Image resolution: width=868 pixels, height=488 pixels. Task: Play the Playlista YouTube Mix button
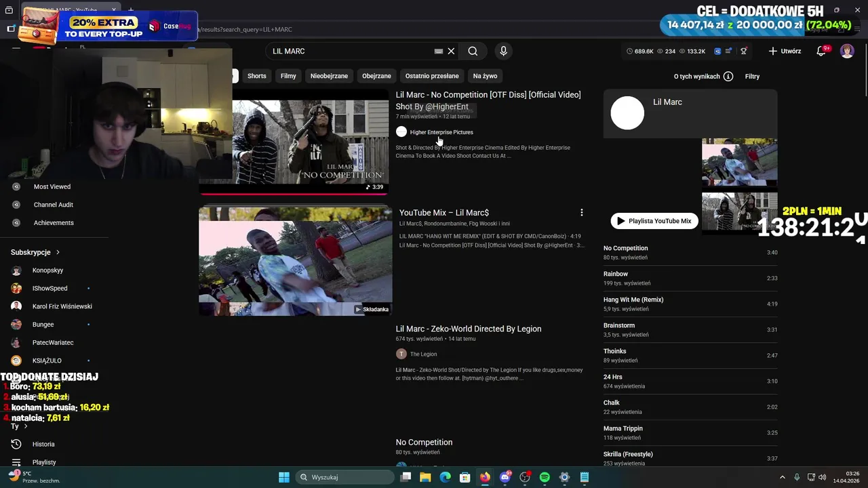(x=654, y=221)
